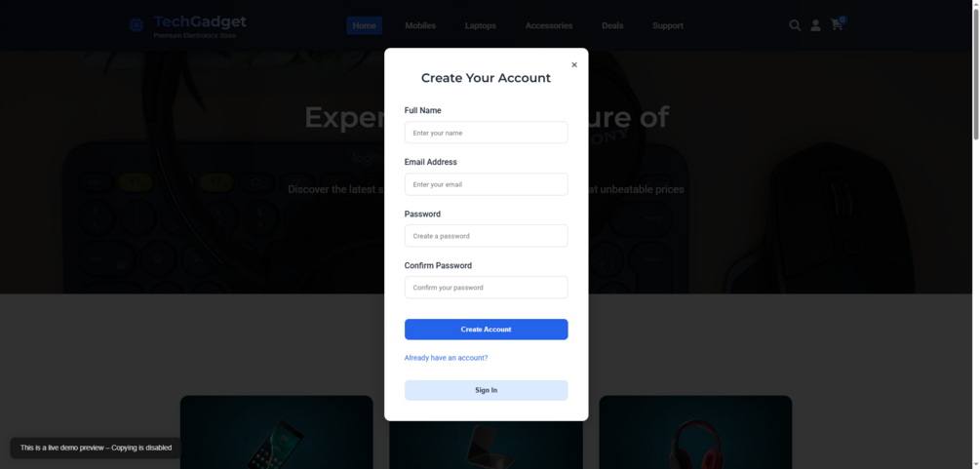Focus the Full Name input field
The height and width of the screenshot is (469, 980).
487,133
